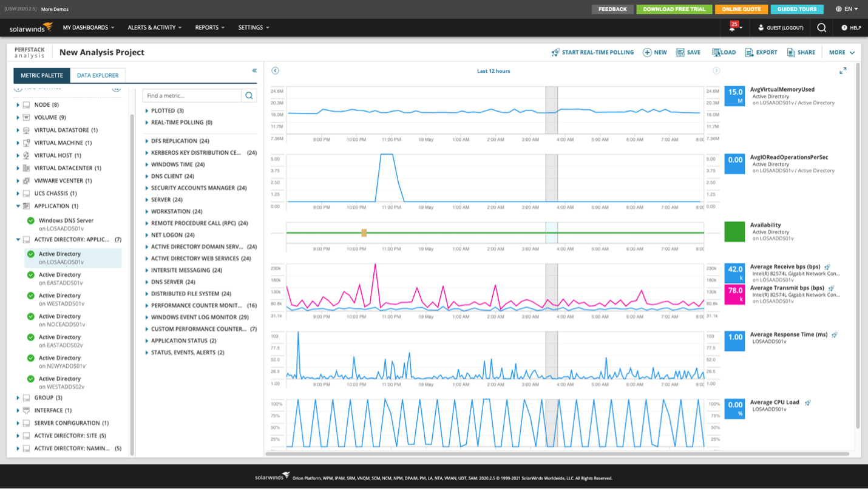Switch to the Data Explorer tab
Image resolution: width=868 pixels, height=491 pixels.
coord(98,75)
